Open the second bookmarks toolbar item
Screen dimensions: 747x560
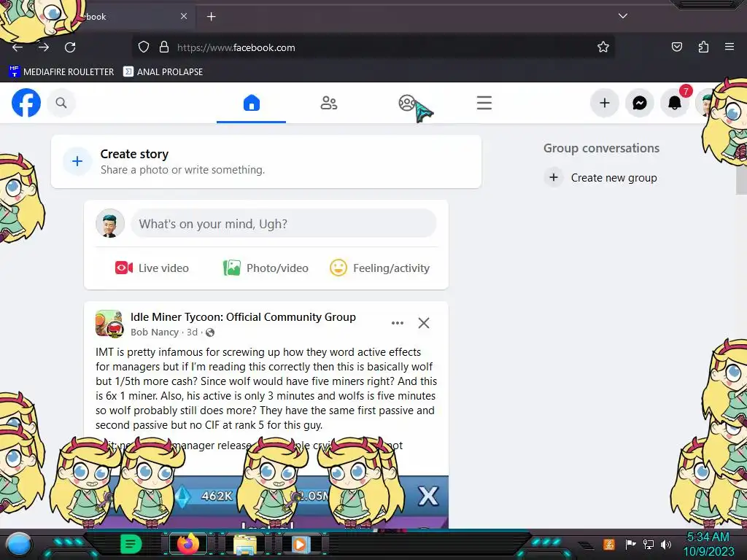[163, 72]
